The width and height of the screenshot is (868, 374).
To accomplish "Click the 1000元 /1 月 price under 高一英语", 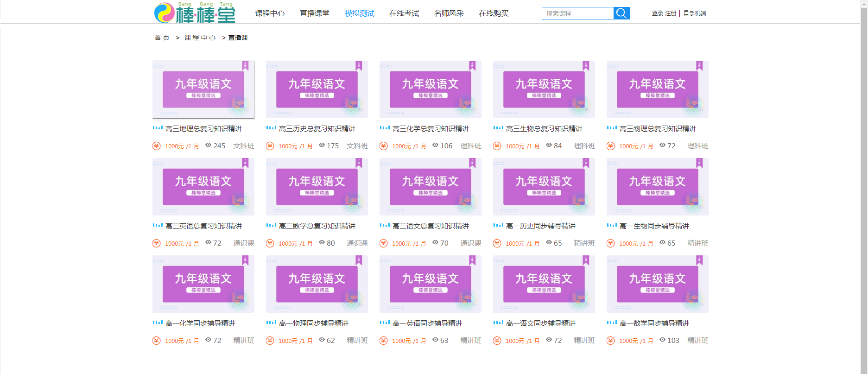I will [409, 341].
